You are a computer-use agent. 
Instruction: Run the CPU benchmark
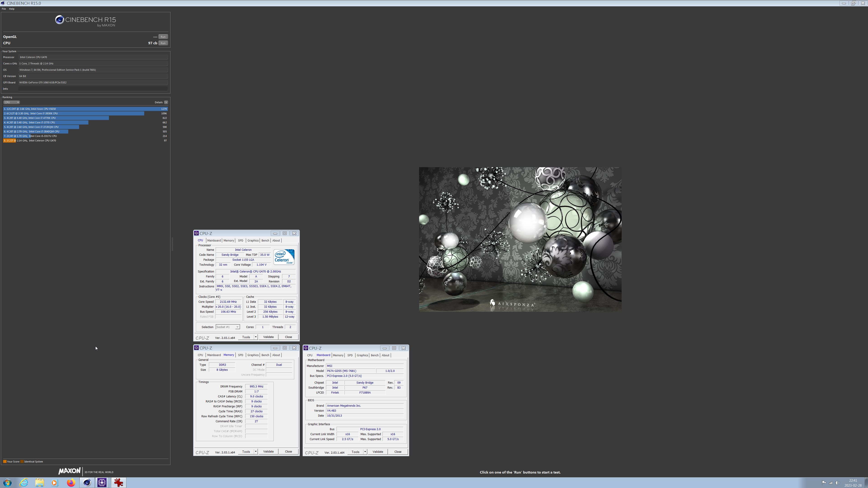click(x=163, y=43)
